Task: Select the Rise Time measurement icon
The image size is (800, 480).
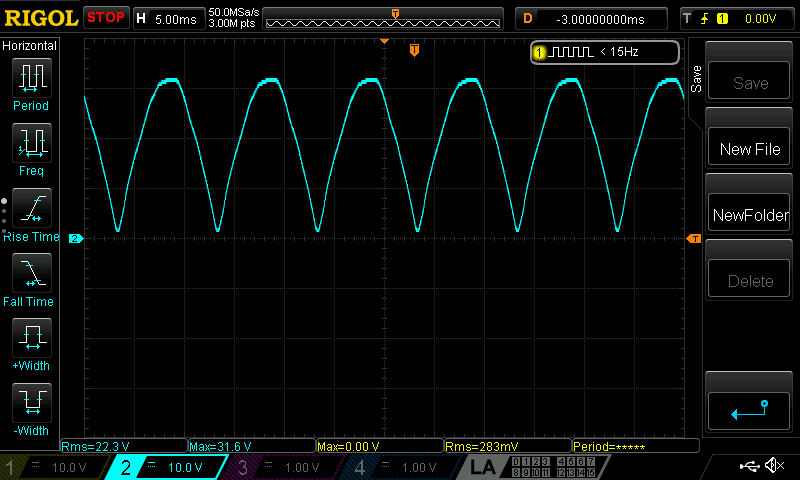Action: (32, 208)
